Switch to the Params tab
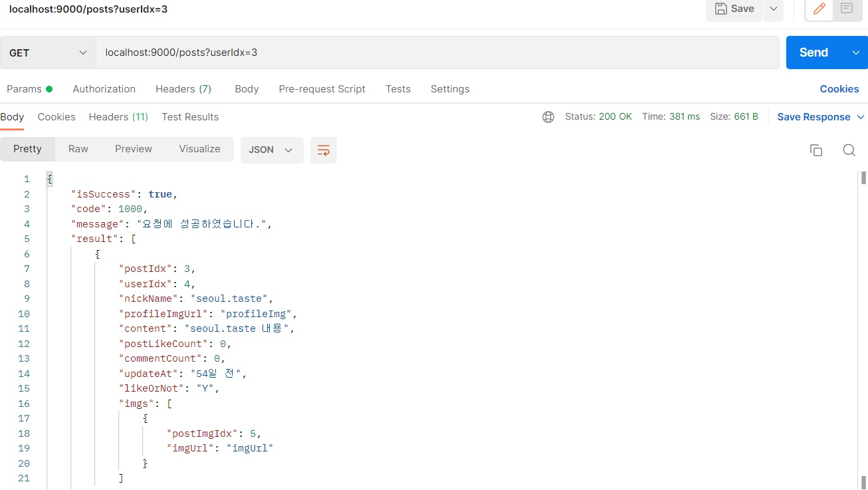Image resolution: width=868 pixels, height=490 pixels. coord(29,89)
